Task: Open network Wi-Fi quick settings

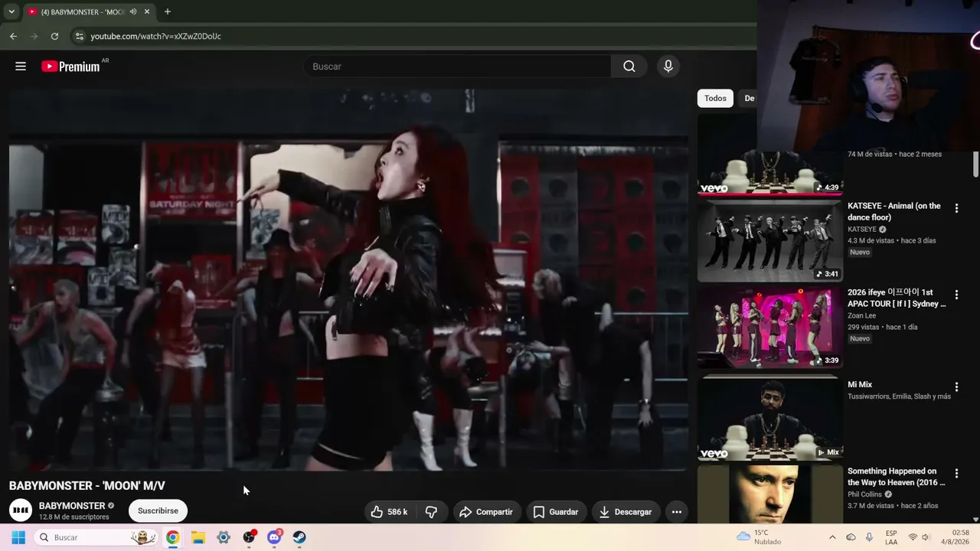Action: coord(913,537)
